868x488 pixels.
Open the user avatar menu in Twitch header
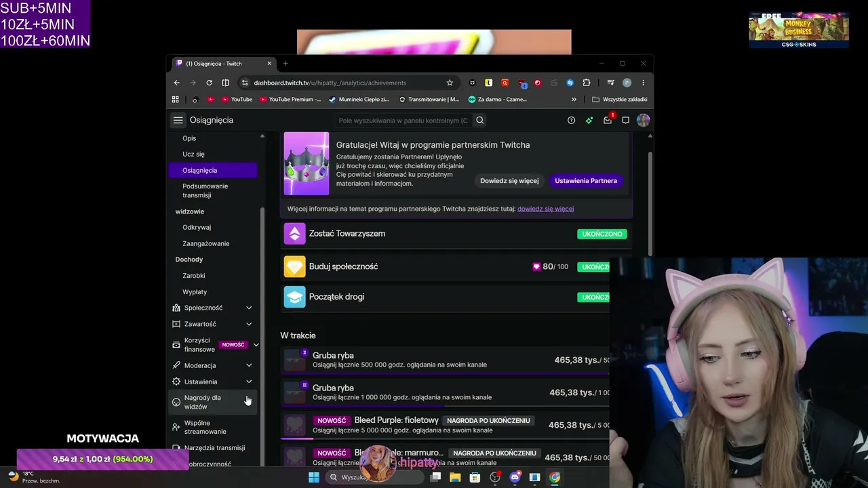(x=643, y=120)
